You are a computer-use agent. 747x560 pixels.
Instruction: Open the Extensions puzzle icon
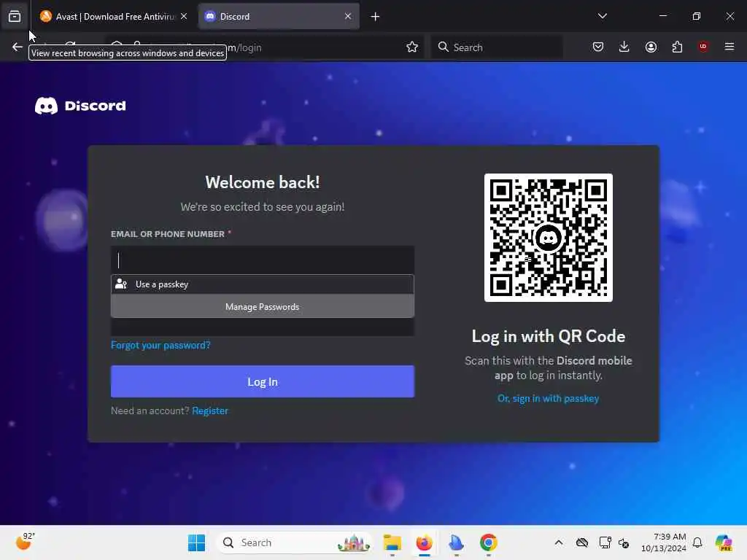pos(677,47)
